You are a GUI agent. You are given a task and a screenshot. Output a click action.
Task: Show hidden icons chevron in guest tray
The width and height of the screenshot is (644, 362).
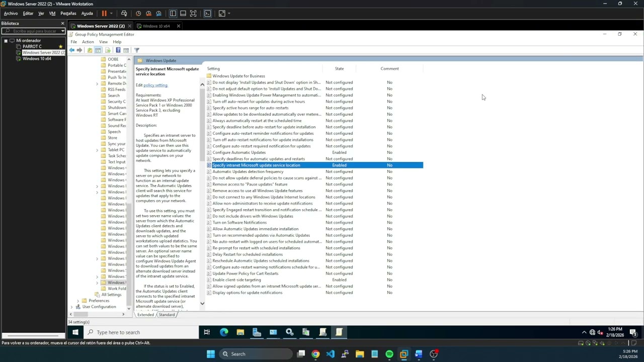(x=584, y=332)
